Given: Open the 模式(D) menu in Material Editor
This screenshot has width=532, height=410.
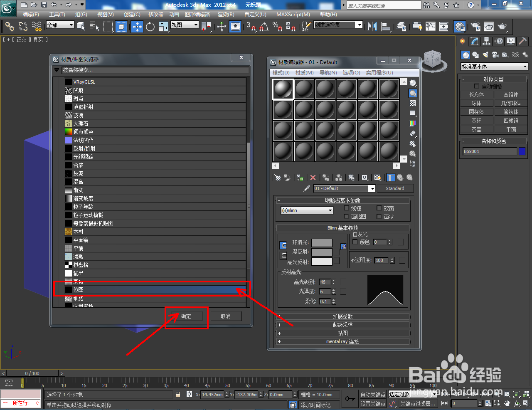Looking at the screenshot, I should coord(281,73).
